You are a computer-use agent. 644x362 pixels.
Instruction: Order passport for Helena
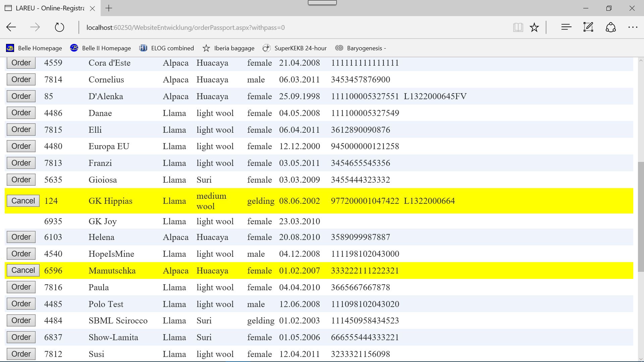(x=21, y=237)
